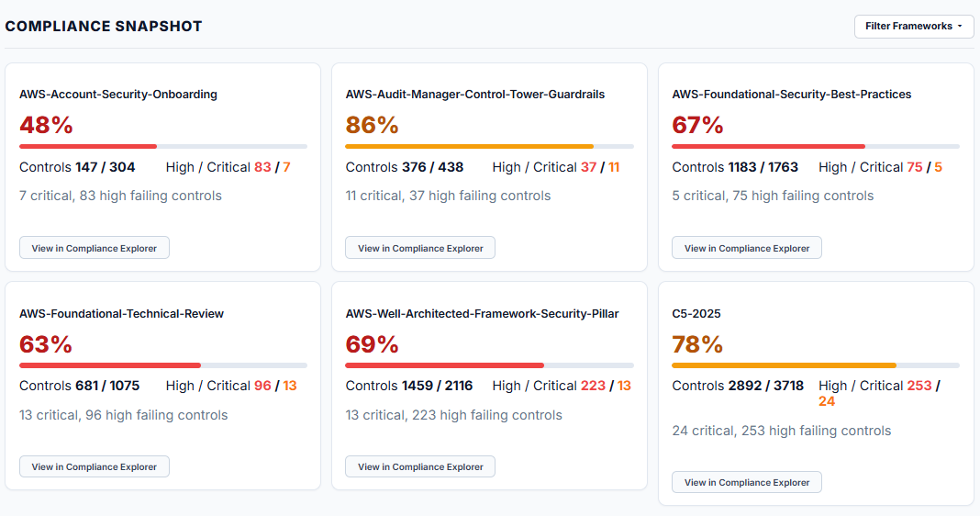980x516 pixels.
Task: Click the 63% progress bar of Foundational-Technical-Review
Action: [163, 365]
